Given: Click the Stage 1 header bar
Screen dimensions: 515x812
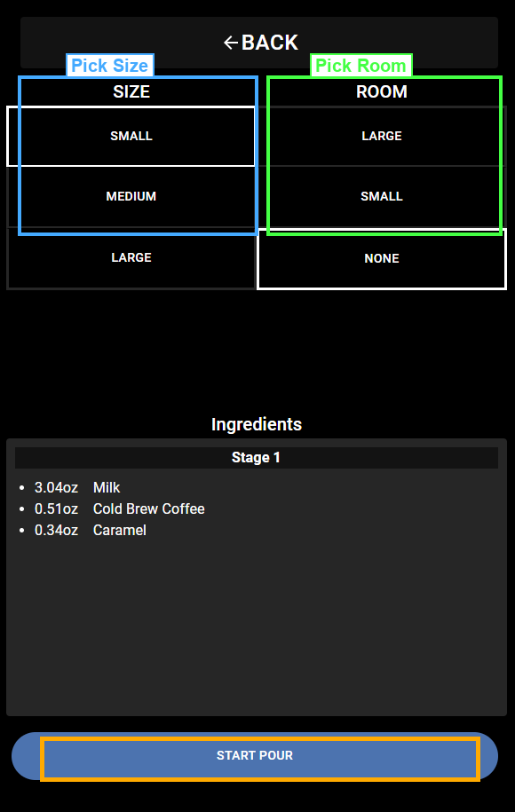Looking at the screenshot, I should [257, 457].
